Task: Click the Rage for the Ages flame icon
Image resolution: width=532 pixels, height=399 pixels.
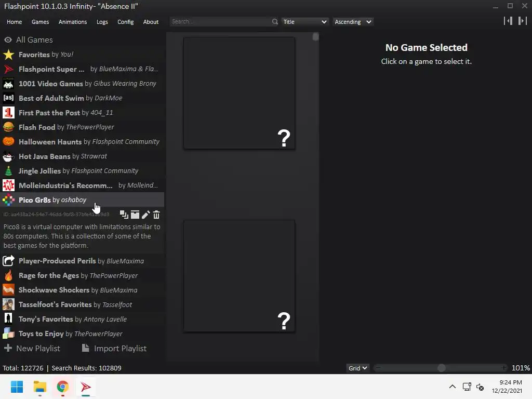Action: [8, 275]
